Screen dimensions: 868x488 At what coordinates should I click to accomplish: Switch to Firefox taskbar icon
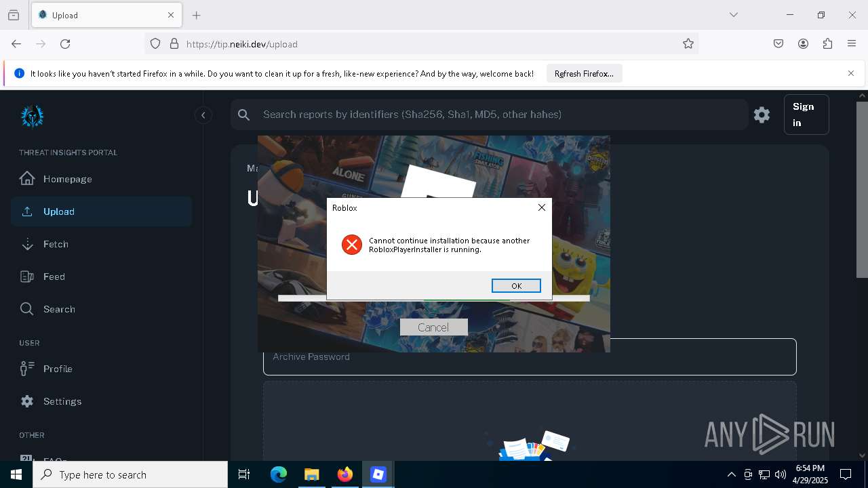(345, 474)
